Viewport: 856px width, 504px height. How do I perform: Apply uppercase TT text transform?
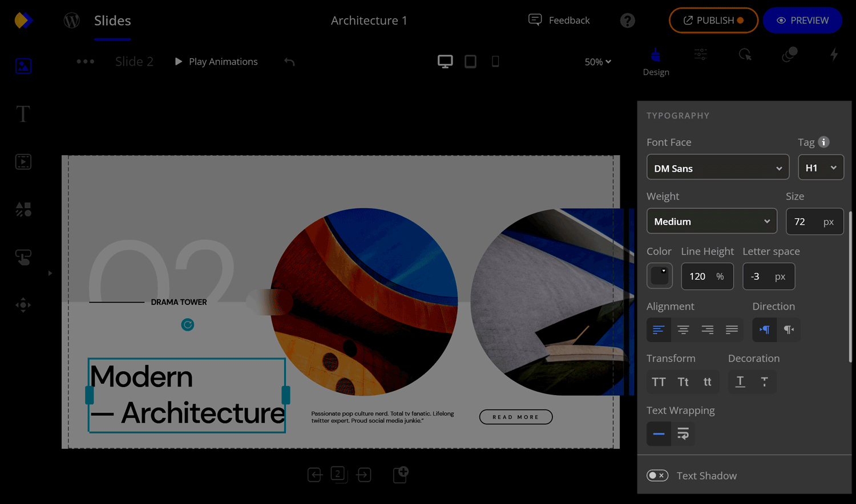coord(659,382)
